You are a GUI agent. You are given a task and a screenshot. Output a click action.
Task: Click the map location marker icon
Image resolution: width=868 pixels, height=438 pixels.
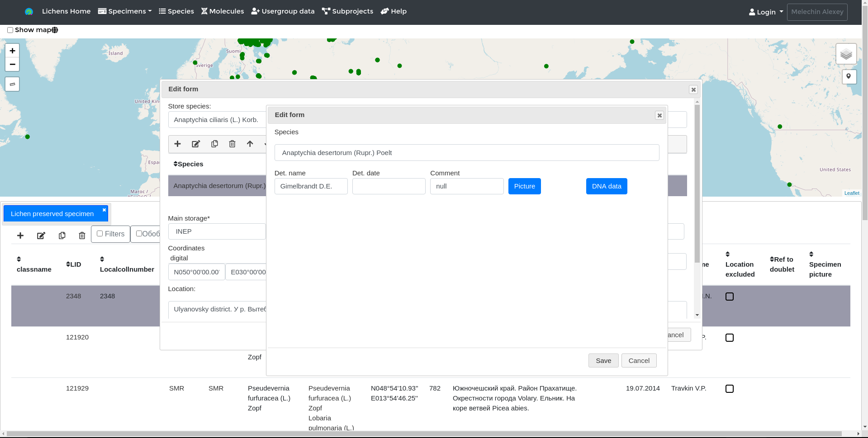click(849, 76)
